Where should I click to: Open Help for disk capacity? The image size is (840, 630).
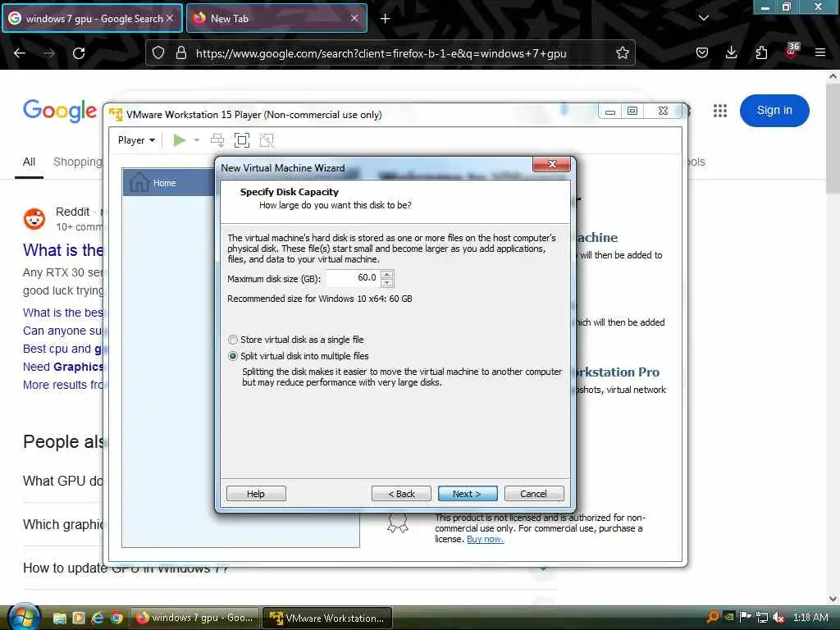pos(256,493)
